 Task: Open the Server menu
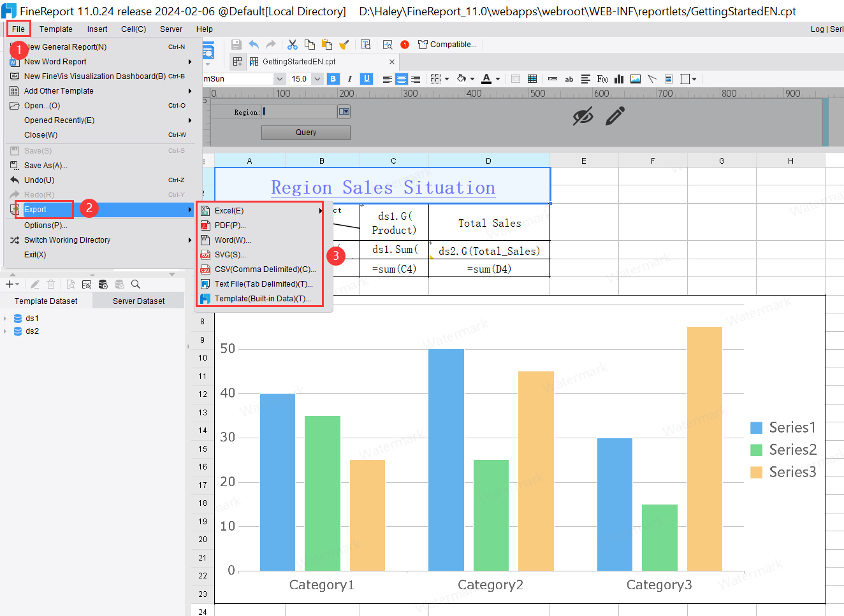pos(170,29)
